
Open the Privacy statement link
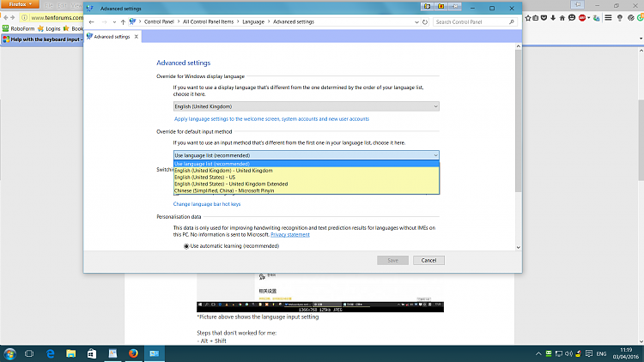click(290, 235)
